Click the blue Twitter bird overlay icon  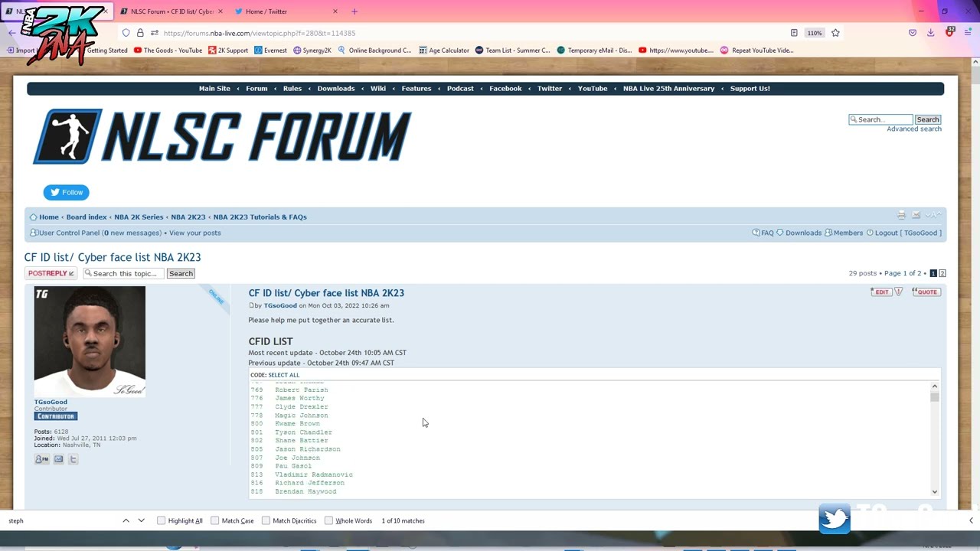[835, 518]
